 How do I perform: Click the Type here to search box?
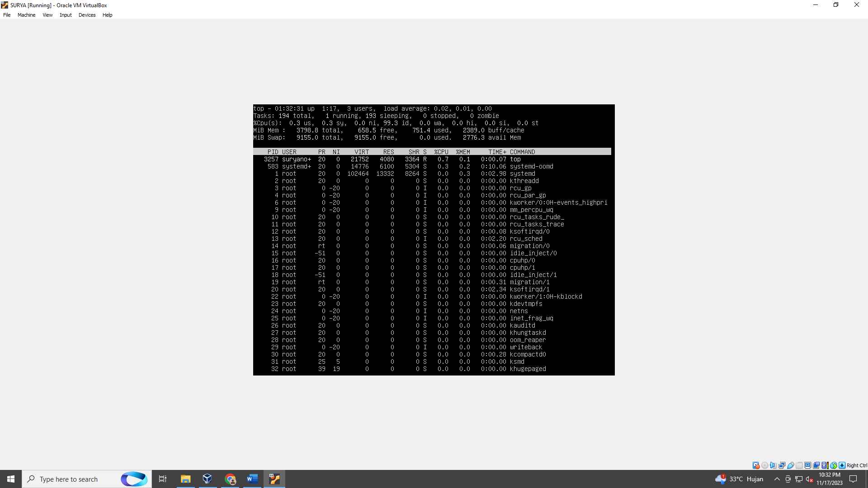87,479
